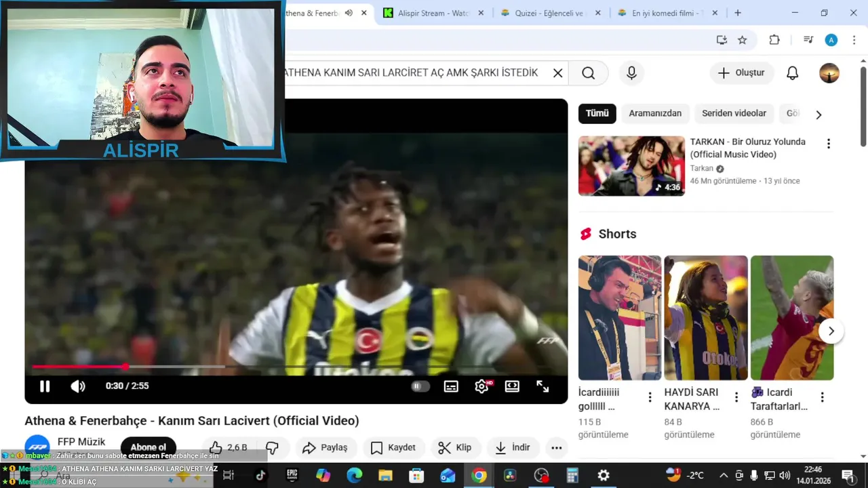The width and height of the screenshot is (868, 488).
Task: Open the HAYDİ SARI KANARYA short thumbnail
Action: pyautogui.click(x=706, y=318)
